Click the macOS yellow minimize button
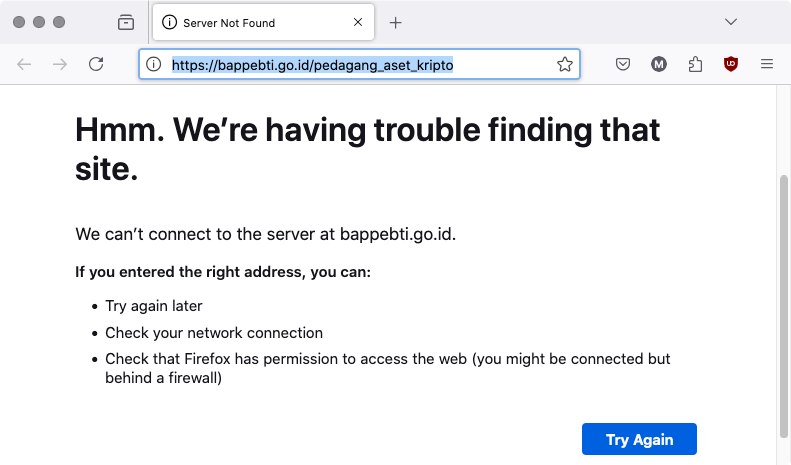The height and width of the screenshot is (465, 791). (39, 22)
